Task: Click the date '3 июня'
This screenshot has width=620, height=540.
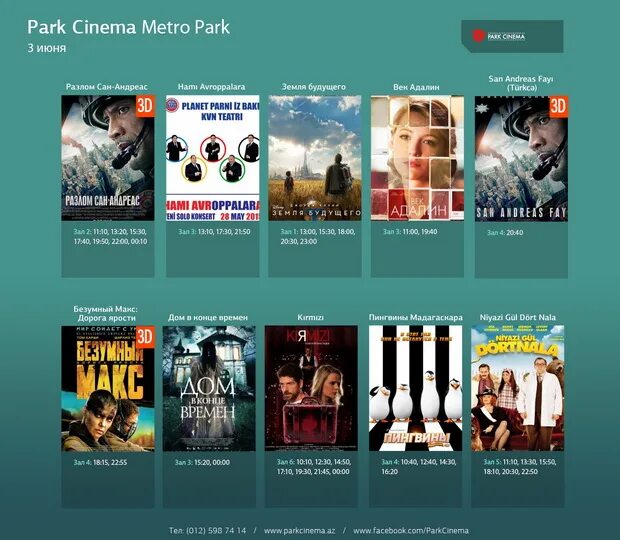Action: click(47, 48)
